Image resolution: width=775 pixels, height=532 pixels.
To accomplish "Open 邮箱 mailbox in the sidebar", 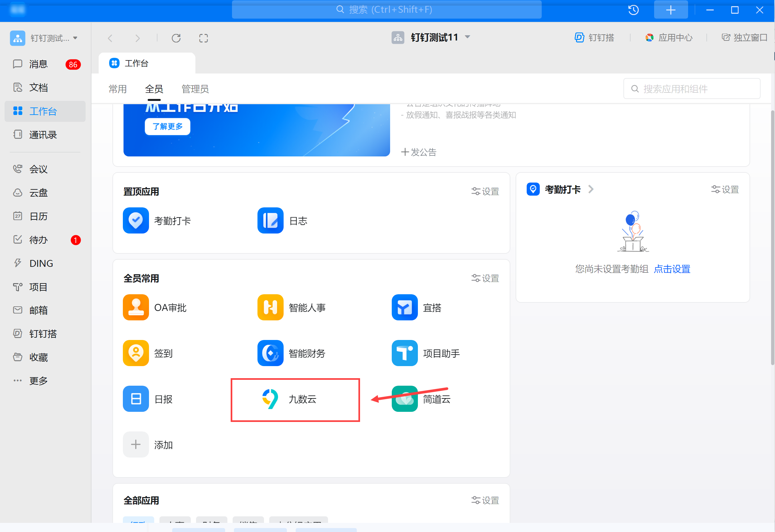I will click(x=45, y=311).
